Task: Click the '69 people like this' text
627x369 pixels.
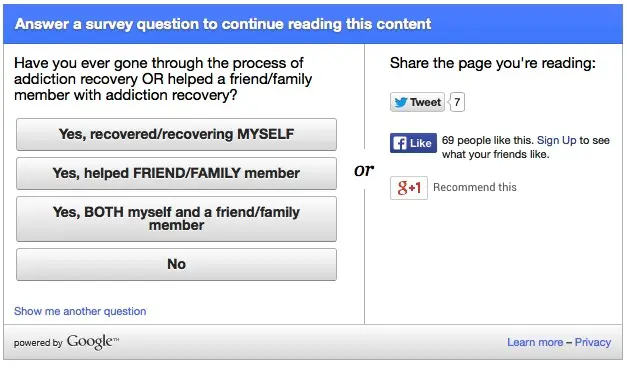Action: [x=487, y=140]
